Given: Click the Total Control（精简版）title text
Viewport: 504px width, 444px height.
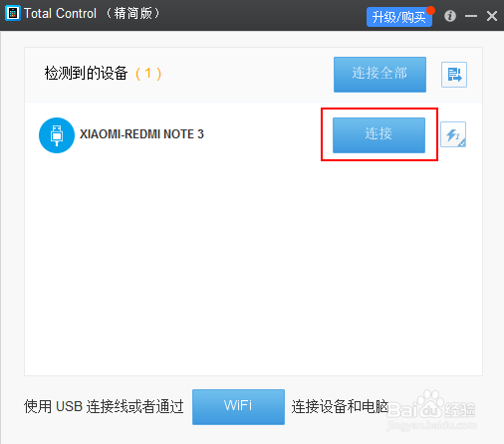Looking at the screenshot, I should click(x=93, y=14).
